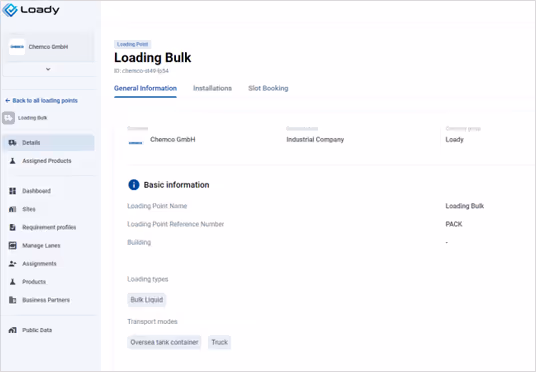Open the Public Data icon

click(12, 330)
